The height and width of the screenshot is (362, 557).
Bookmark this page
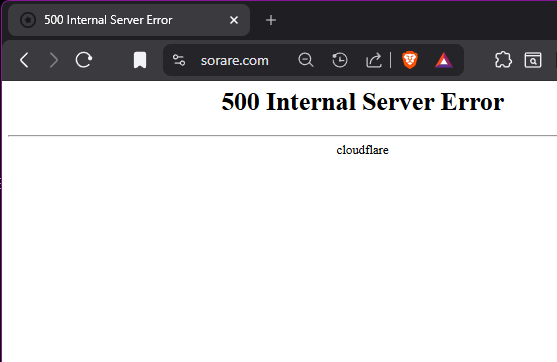click(140, 60)
